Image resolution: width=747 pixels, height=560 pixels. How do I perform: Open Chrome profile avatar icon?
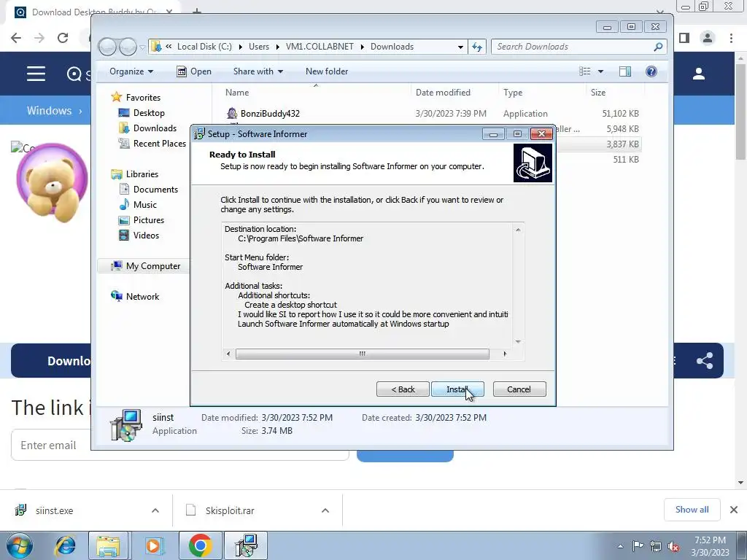[x=708, y=38]
